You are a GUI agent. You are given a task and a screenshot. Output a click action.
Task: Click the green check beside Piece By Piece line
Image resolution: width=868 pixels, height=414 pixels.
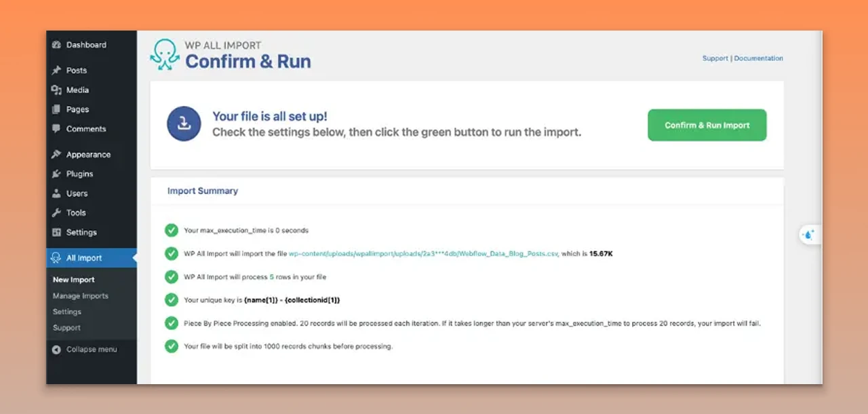172,323
